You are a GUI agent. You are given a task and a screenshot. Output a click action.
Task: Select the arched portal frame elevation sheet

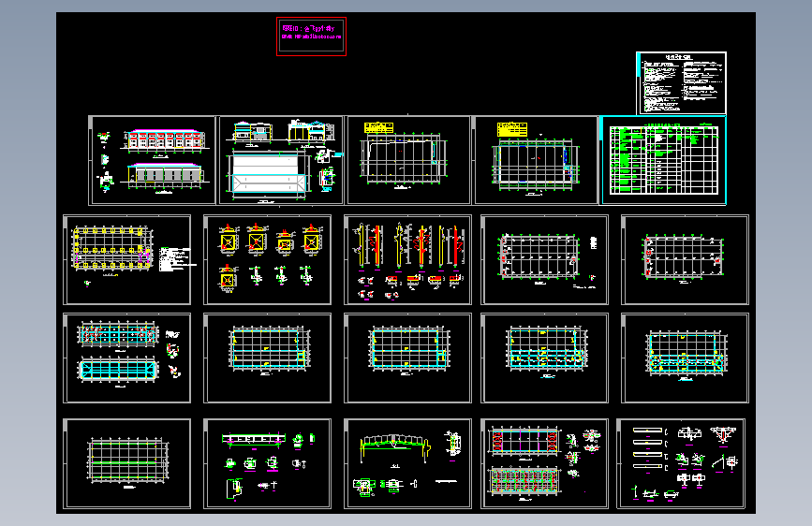pos(407,463)
